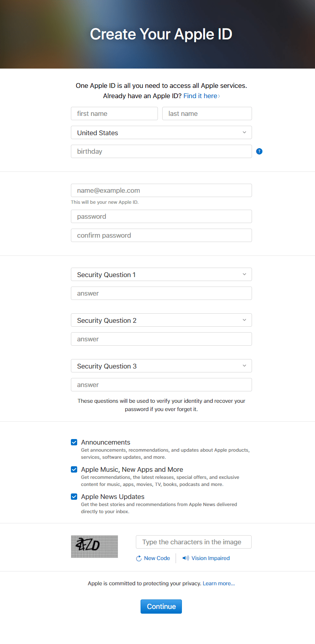Toggle Apple Music, New Apps and More checkbox

coord(74,469)
